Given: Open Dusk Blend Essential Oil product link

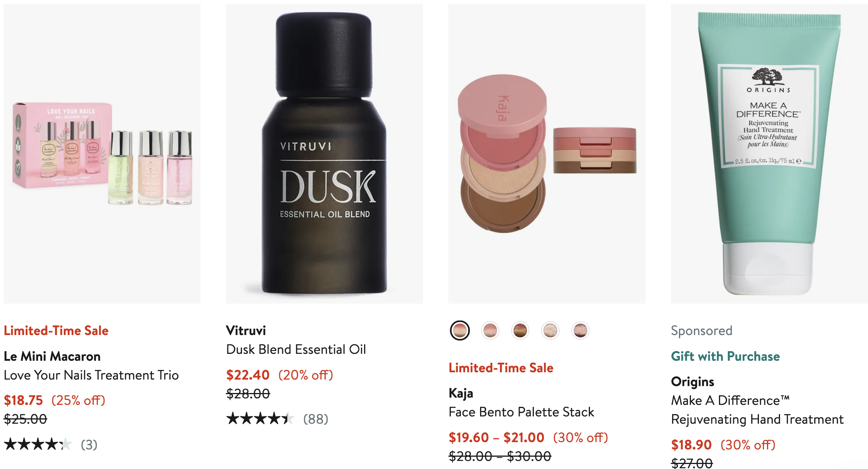Looking at the screenshot, I should [x=296, y=349].
